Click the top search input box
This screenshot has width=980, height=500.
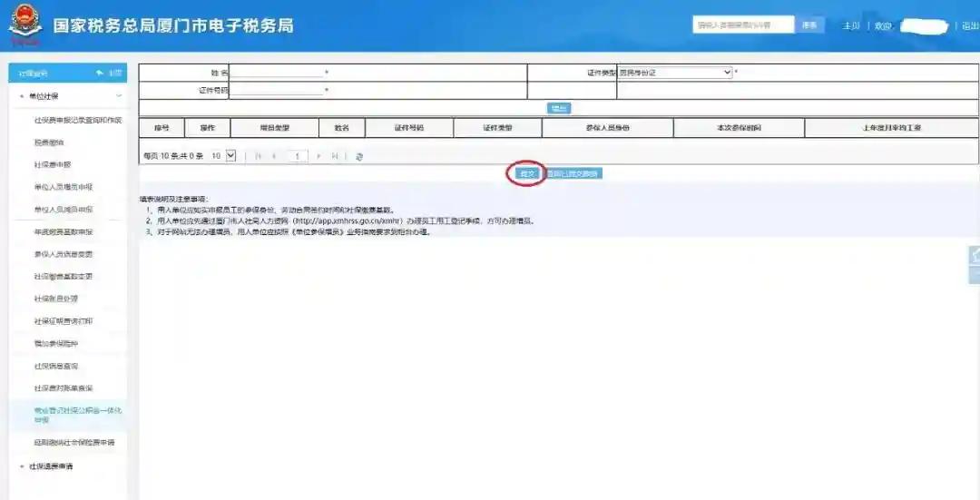(742, 25)
